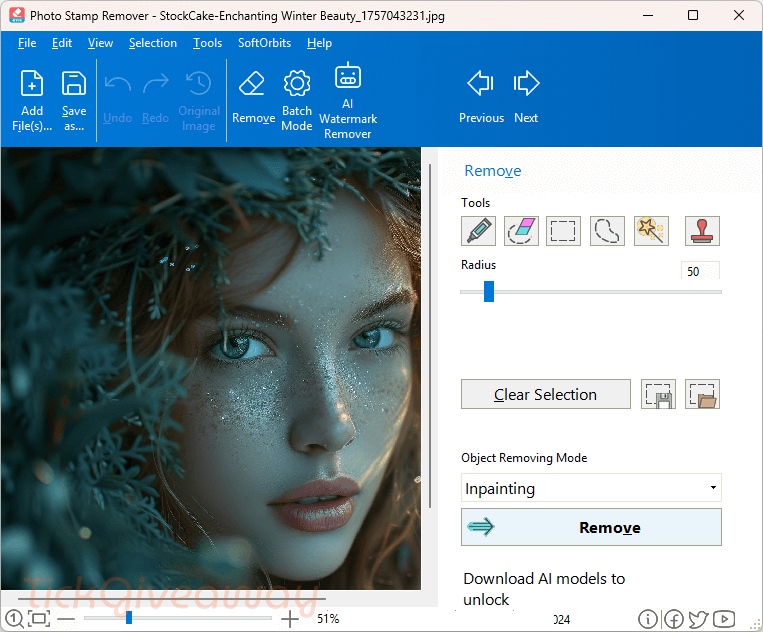Open the YouTube icon link
This screenshot has width=763, height=632.
(724, 619)
